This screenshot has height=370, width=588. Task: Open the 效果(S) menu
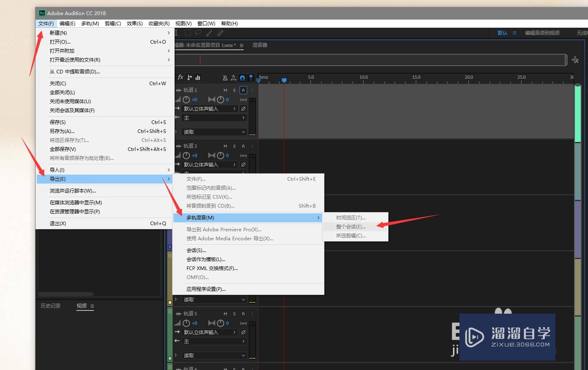click(x=135, y=24)
